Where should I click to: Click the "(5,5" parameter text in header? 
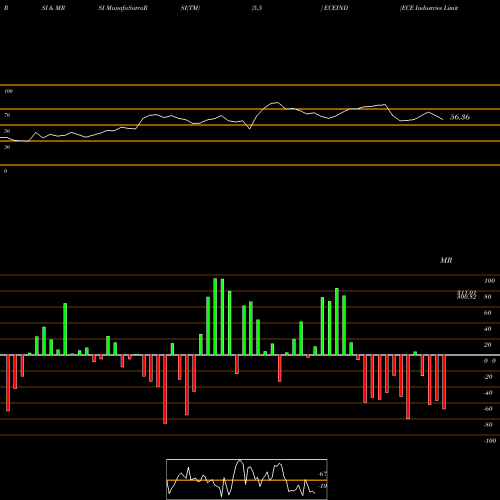pyautogui.click(x=257, y=8)
